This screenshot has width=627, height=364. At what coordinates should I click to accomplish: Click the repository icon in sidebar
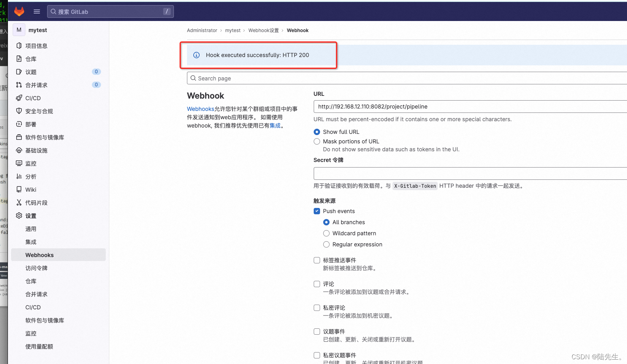(x=19, y=59)
